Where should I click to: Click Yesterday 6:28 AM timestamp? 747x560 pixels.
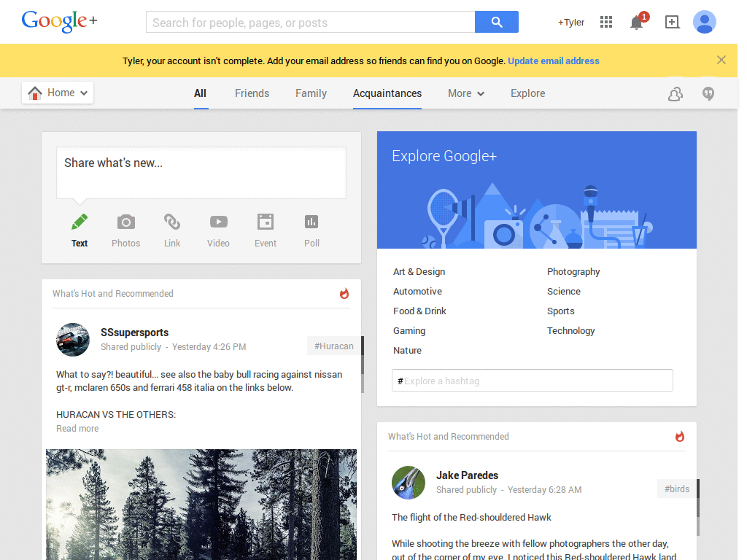[544, 489]
